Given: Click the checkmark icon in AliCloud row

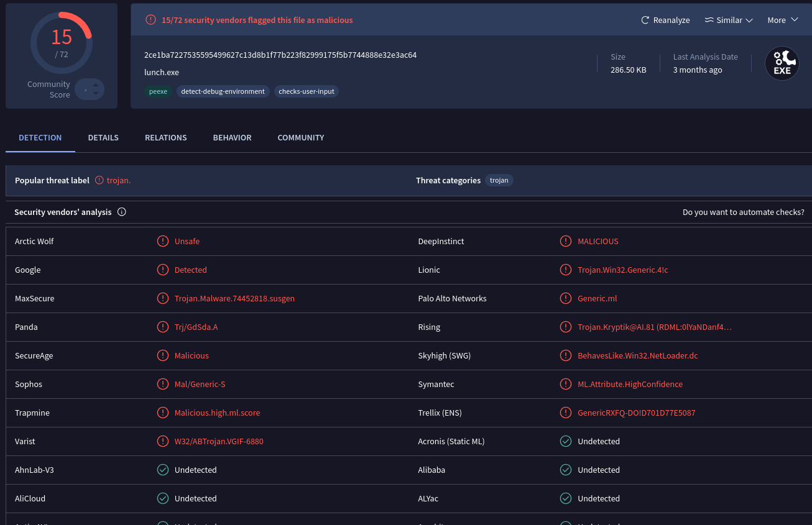Looking at the screenshot, I should pos(163,498).
